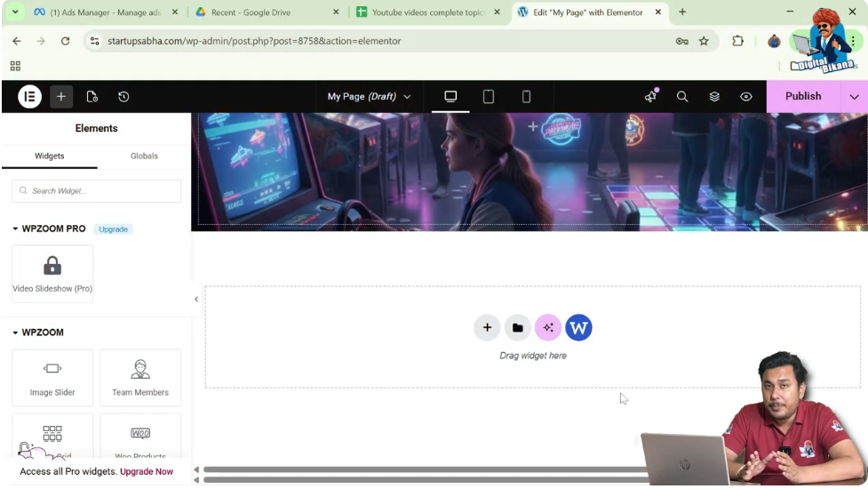Open Page Settings document icon
868x489 pixels.
pyautogui.click(x=92, y=96)
